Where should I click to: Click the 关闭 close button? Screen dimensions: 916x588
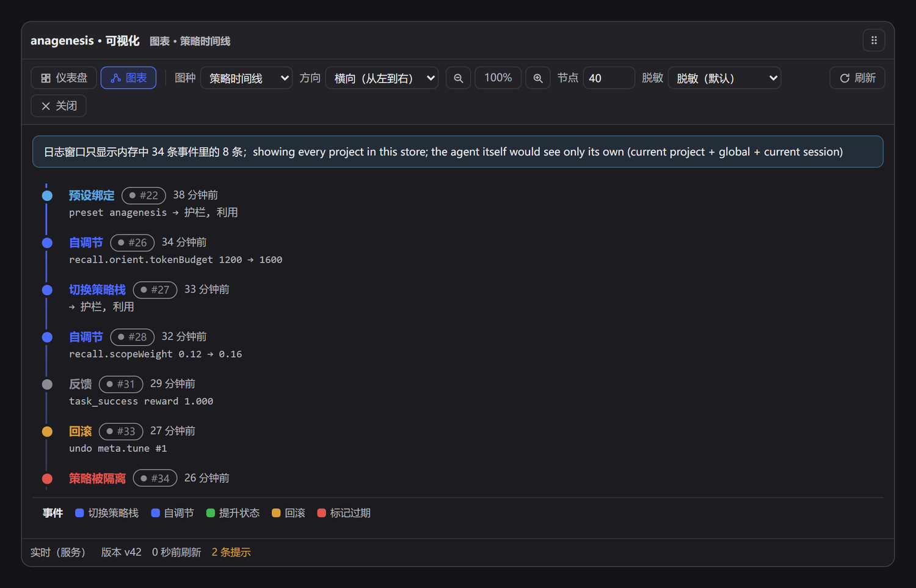59,106
